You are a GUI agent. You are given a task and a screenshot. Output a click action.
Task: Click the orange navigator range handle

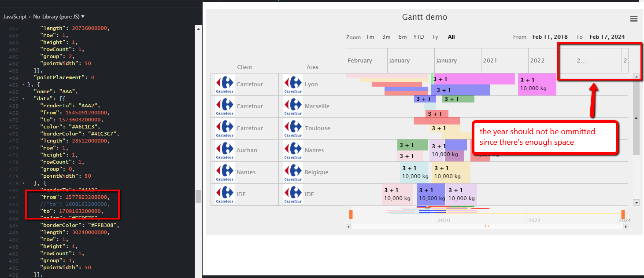pyautogui.click(x=350, y=214)
